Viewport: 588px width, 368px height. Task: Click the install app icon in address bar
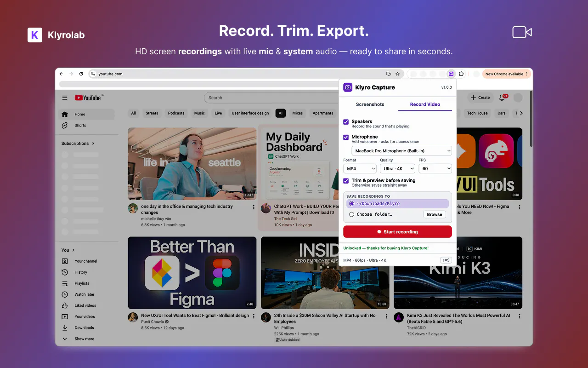coord(389,74)
